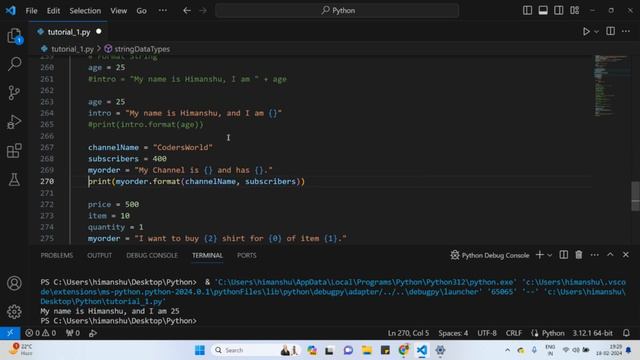Click the Run Python File play button
The width and height of the screenshot is (640, 360).
[x=586, y=31]
